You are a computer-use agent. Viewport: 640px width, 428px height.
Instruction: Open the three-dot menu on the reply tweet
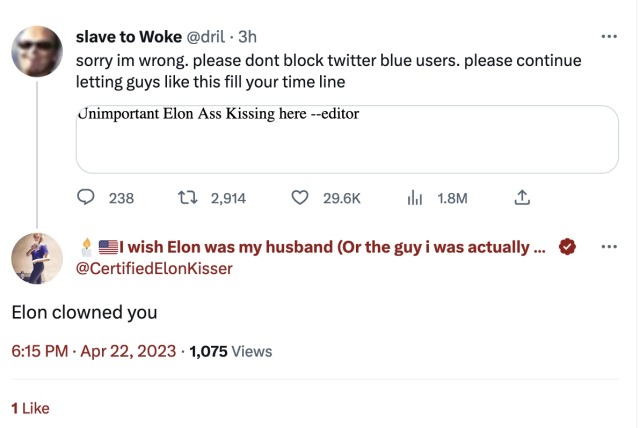coord(609,247)
